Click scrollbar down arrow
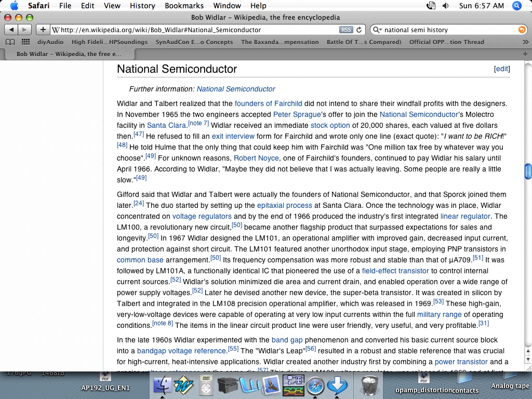 (528, 359)
